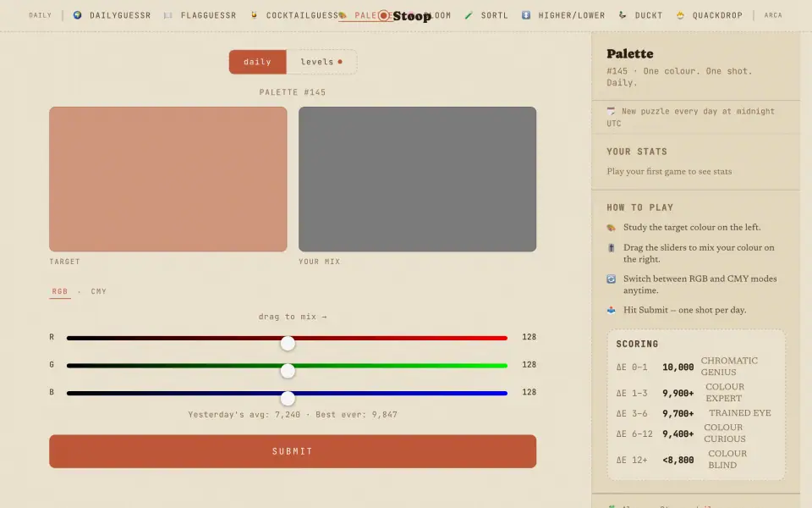The width and height of the screenshot is (812, 508).
Task: Open HIGHER/LOWER in the top navigation
Action: point(572,15)
